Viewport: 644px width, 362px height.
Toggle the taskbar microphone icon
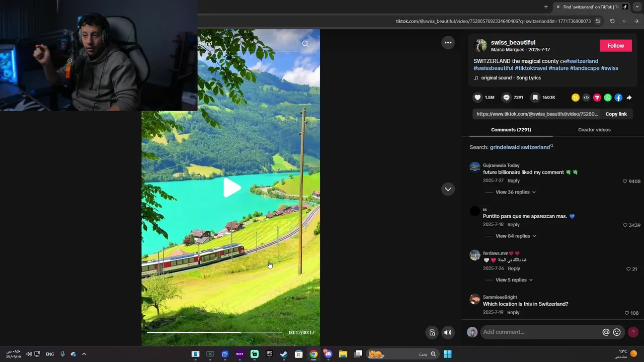pyautogui.click(x=62, y=354)
